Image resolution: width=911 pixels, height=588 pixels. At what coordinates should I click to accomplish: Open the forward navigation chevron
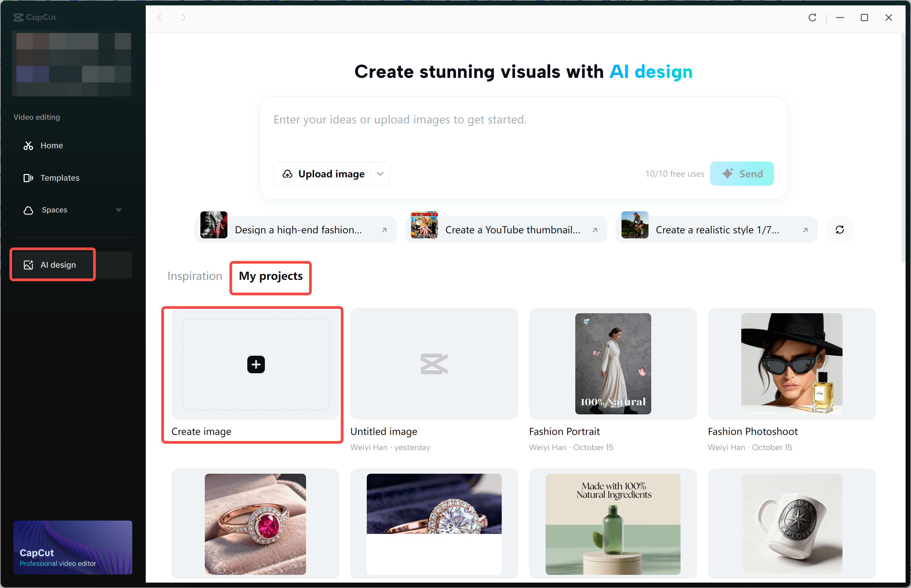[x=184, y=18]
